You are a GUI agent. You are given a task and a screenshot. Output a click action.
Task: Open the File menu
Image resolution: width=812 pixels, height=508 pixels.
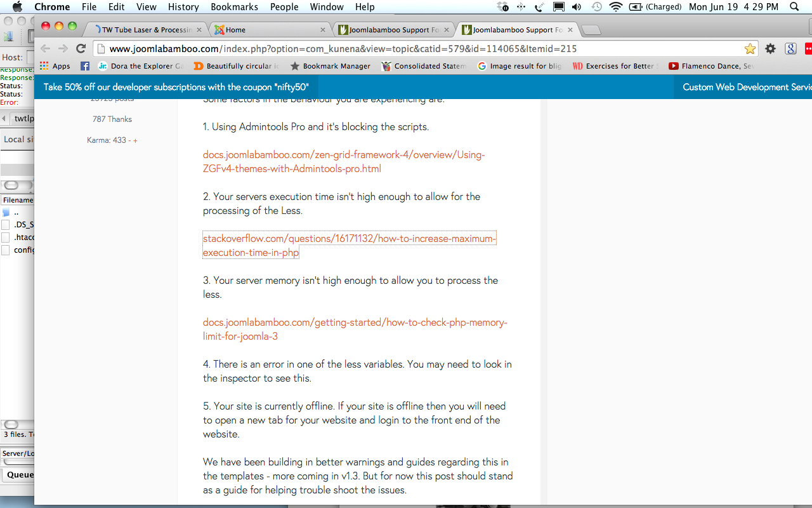89,7
